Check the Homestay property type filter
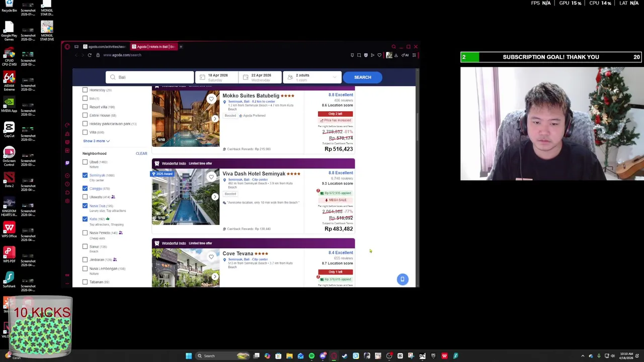 click(x=85, y=90)
